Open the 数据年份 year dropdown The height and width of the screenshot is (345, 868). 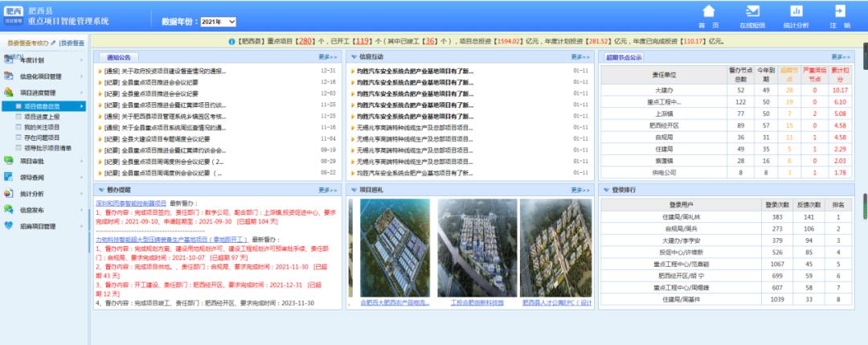pos(217,21)
